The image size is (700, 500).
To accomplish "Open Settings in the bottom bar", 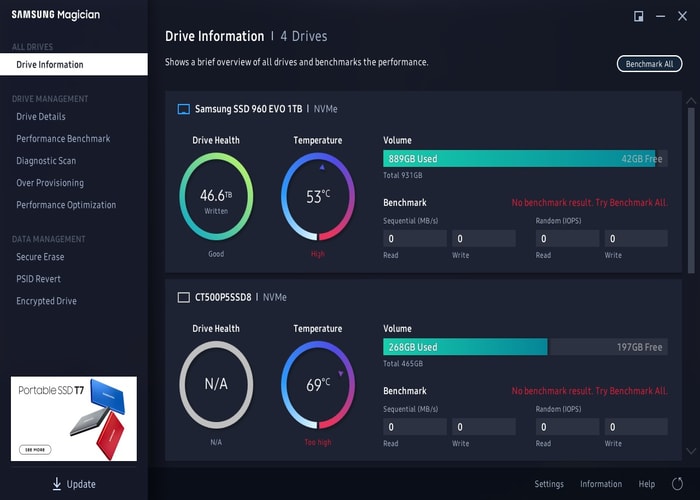I will pos(549,484).
